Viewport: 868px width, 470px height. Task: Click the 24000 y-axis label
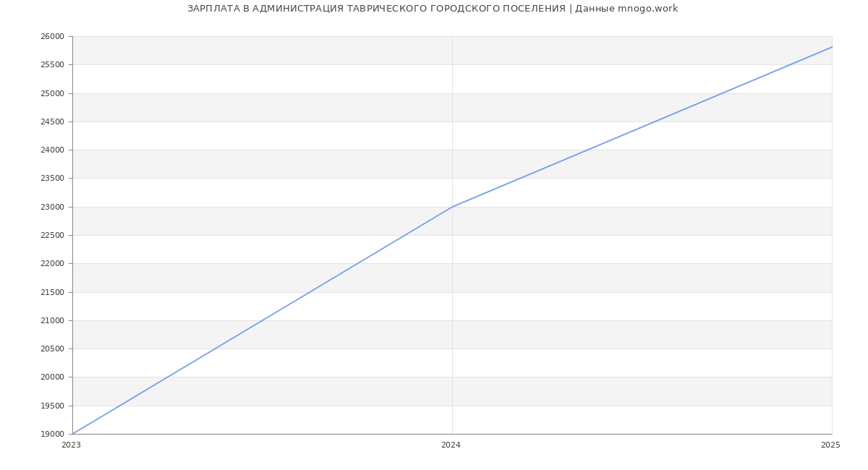point(52,150)
